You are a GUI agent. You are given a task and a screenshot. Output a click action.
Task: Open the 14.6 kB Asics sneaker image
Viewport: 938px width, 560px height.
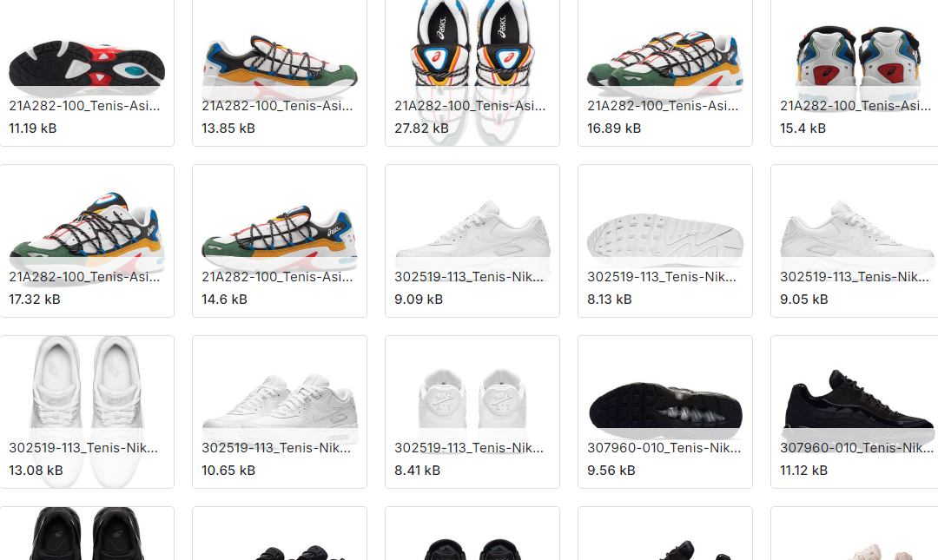click(280, 240)
